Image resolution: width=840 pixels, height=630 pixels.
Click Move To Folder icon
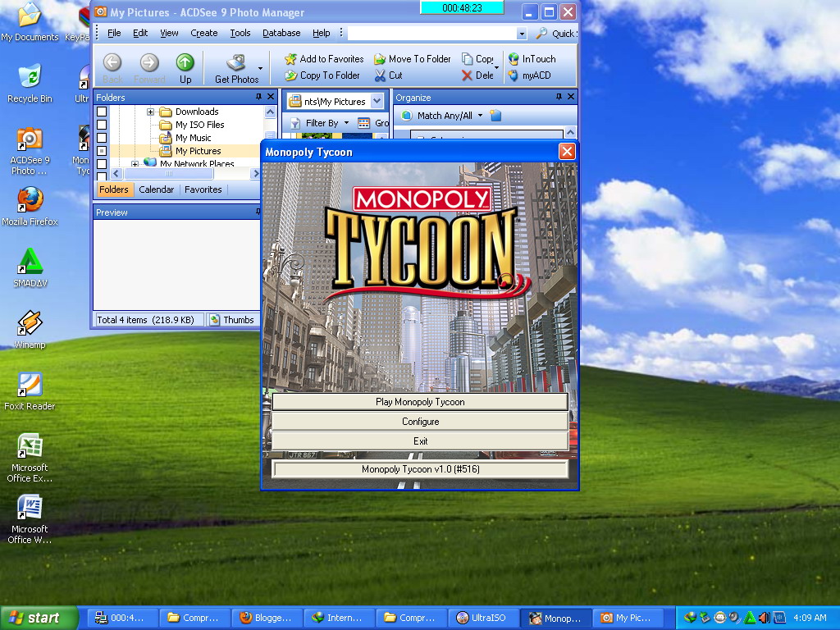coord(379,59)
